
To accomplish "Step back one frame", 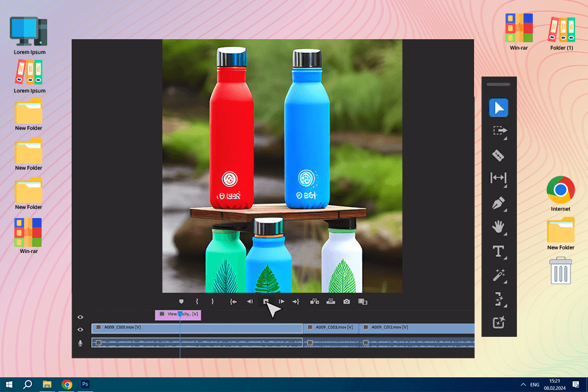I will tap(250, 301).
